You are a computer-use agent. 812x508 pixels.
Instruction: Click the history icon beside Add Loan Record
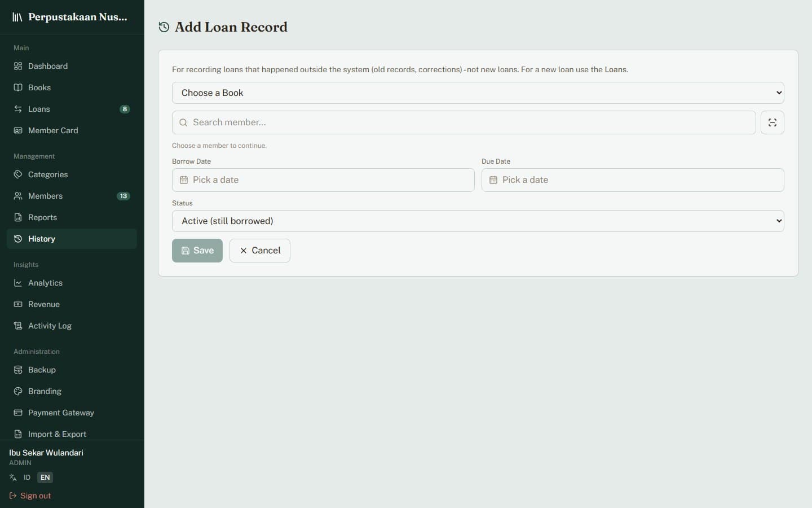164,27
